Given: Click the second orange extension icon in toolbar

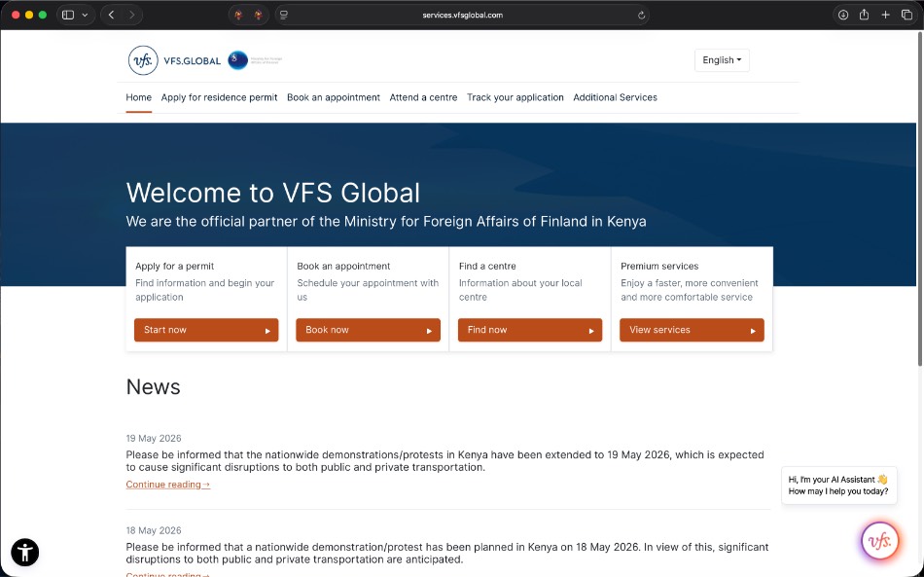Looking at the screenshot, I should [258, 16].
